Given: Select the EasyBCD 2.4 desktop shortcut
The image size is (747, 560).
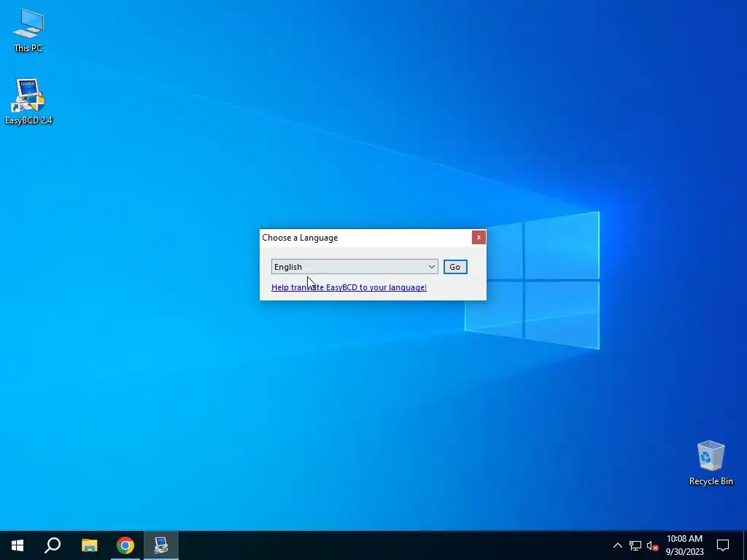Looking at the screenshot, I should click(x=28, y=102).
